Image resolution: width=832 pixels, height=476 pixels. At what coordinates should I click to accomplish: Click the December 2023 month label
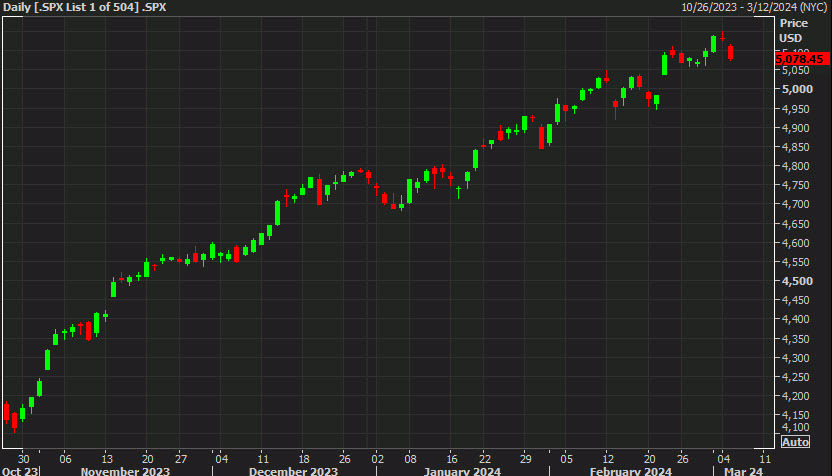click(293, 471)
